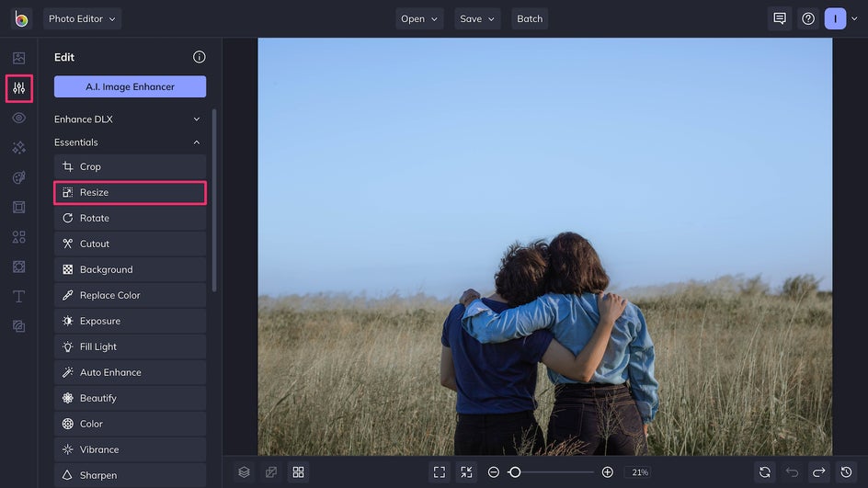The width and height of the screenshot is (868, 488).
Task: Click the Edit sliders sidebar icon
Action: 18,88
